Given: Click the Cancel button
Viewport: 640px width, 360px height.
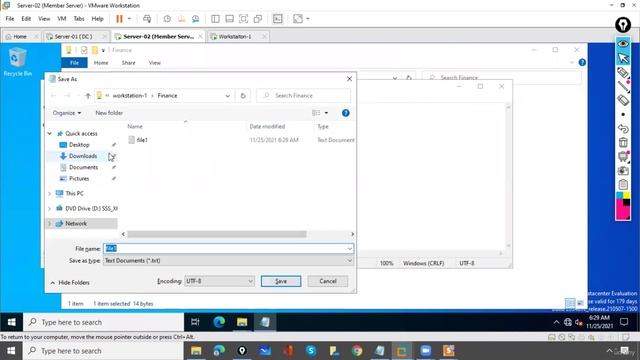Looking at the screenshot, I should tap(328, 281).
